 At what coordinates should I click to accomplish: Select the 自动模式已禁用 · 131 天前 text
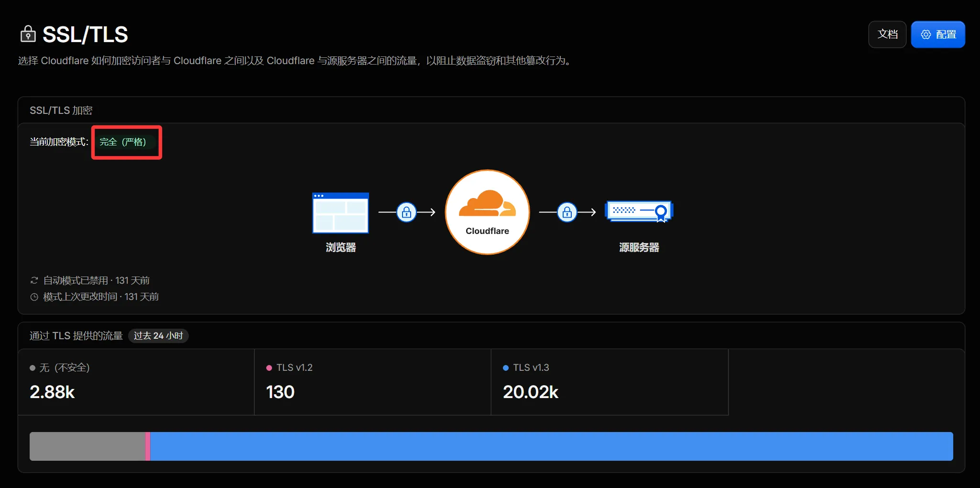click(x=97, y=280)
